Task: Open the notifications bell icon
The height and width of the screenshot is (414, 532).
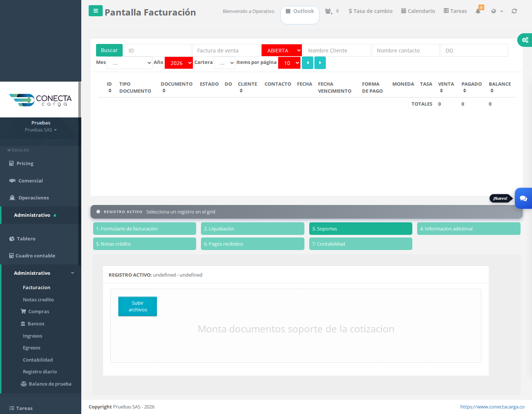Action: [478, 11]
